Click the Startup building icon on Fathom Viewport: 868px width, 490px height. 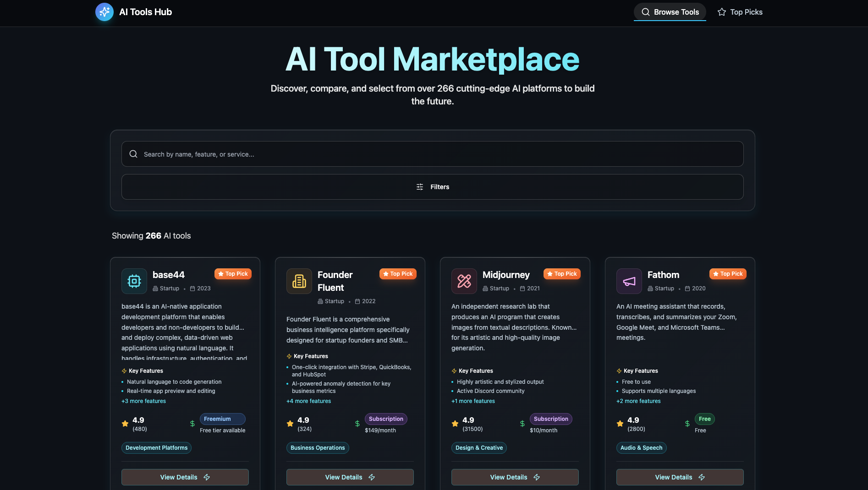click(650, 289)
